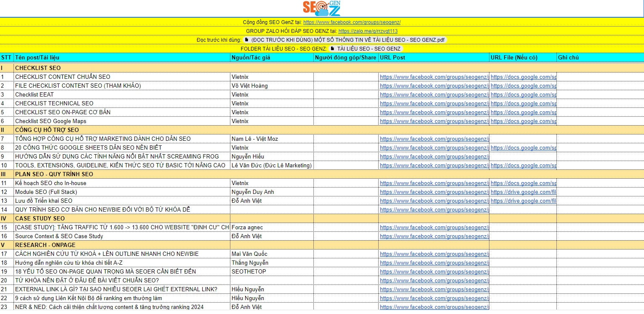The image size is (644, 314).
Task: Select the Nguyễn Duy Anh author cell
Action: point(272,192)
